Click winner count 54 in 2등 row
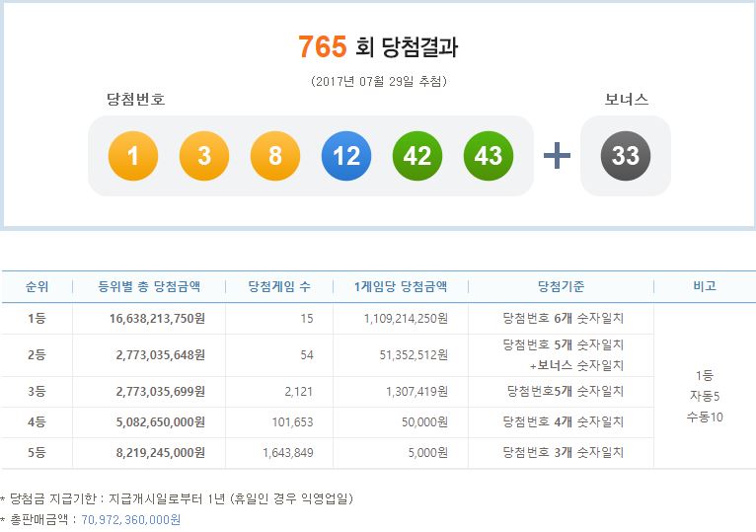Screen dimensions: 756x532 pyautogui.click(x=307, y=355)
